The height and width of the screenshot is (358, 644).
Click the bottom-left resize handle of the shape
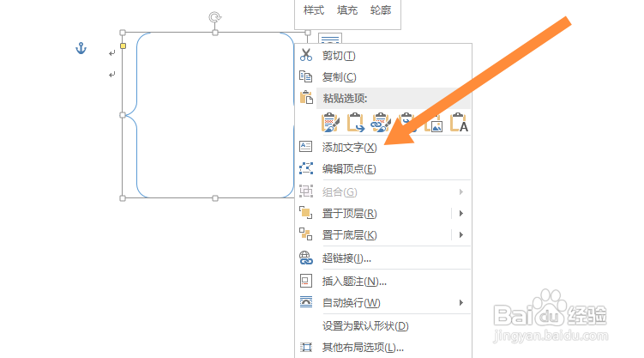[123, 198]
